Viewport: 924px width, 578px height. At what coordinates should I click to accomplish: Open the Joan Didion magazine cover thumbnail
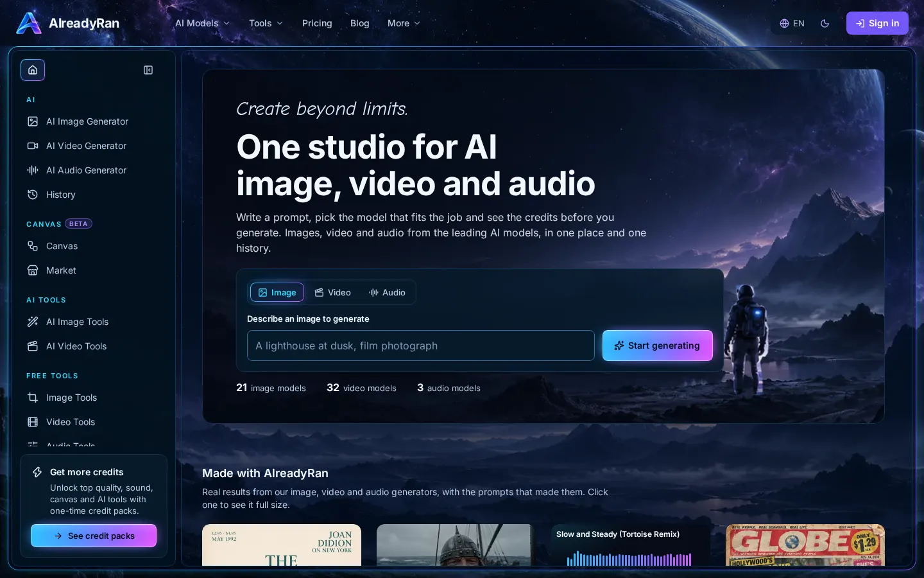click(x=282, y=545)
